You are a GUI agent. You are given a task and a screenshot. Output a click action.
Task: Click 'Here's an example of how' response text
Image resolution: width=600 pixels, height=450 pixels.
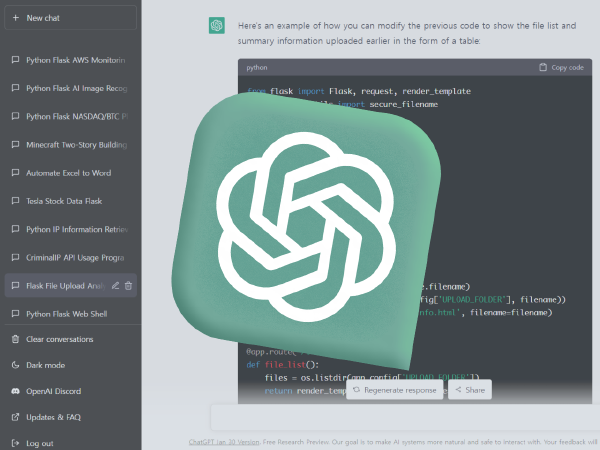click(407, 33)
